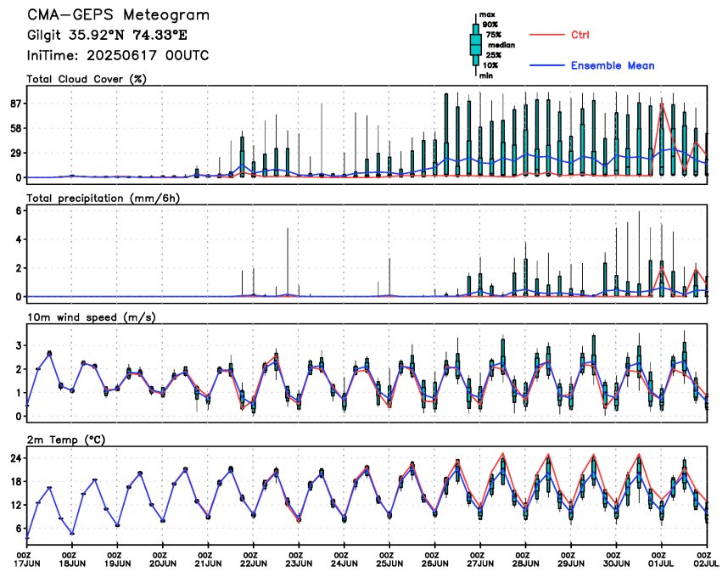728x577 pixels.
Task: Click the 'Ensemble Mean' legend label
Action: (613, 65)
